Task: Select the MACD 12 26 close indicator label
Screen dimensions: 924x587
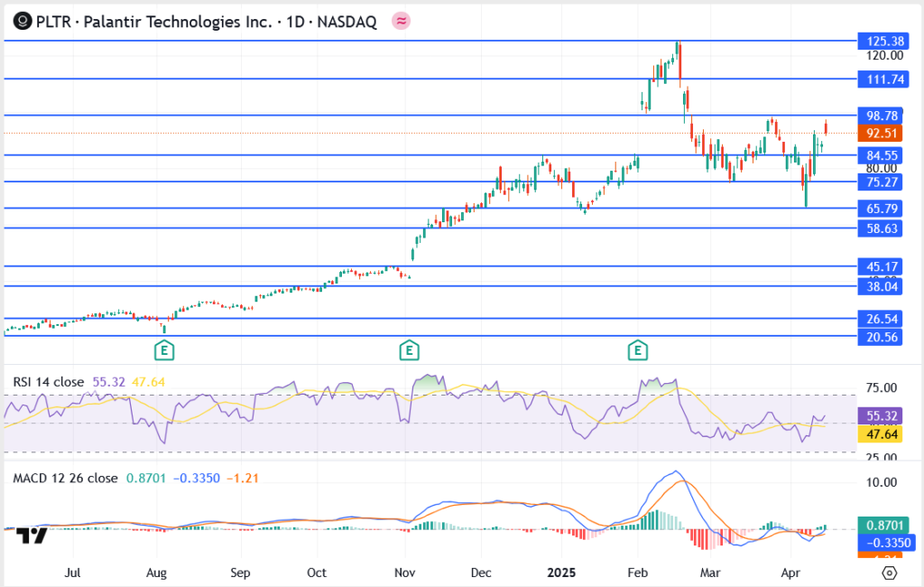Action: (65, 478)
